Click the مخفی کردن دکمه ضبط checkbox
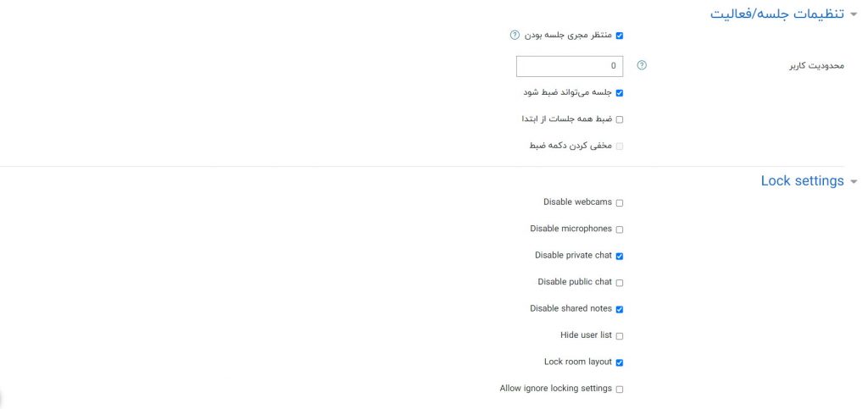Screen dimensions: 868x409 tap(620, 146)
